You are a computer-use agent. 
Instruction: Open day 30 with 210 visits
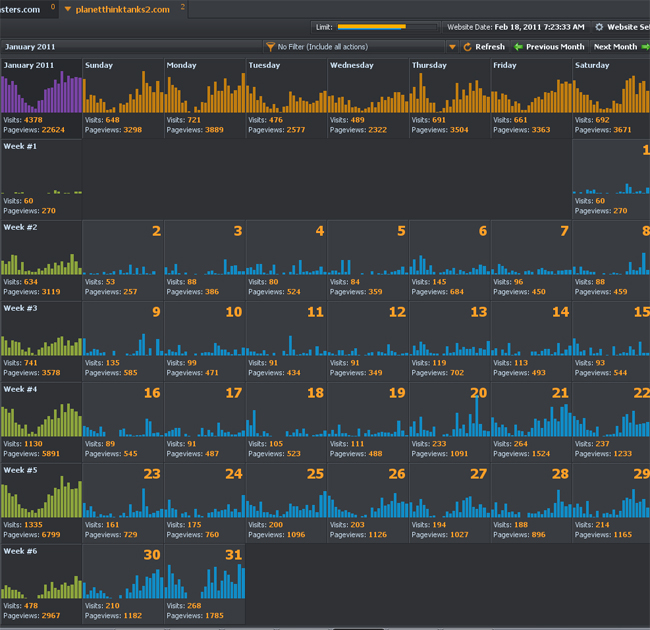[x=123, y=584]
